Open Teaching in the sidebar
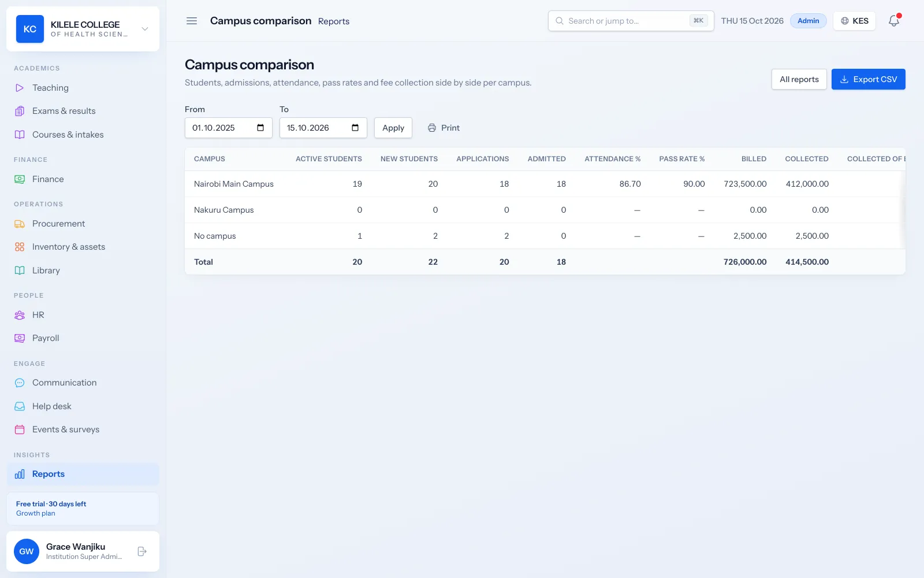Viewport: 924px width, 578px height. [83, 88]
